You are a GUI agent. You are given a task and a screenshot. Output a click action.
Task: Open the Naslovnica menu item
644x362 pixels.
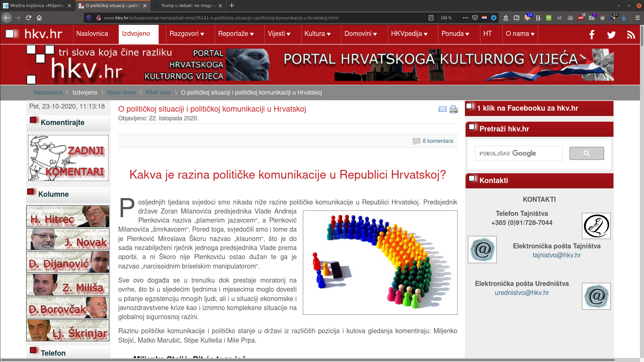pos(92,34)
